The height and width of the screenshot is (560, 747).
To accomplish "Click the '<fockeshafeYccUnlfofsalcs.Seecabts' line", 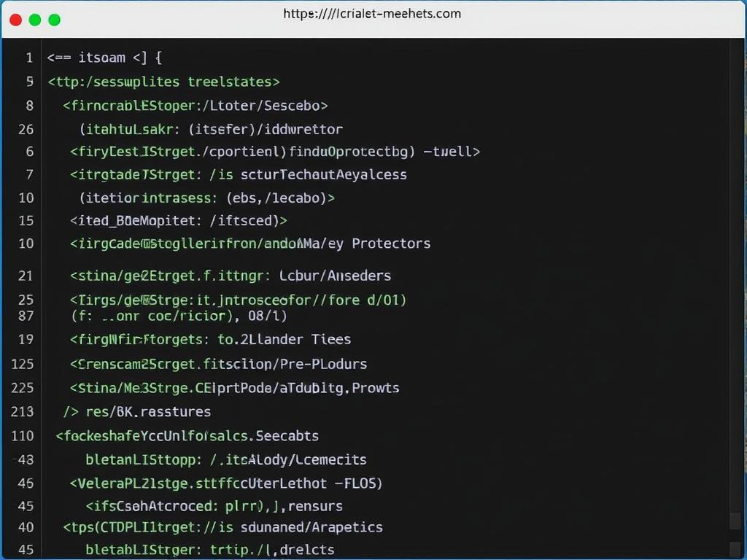I will (187, 436).
